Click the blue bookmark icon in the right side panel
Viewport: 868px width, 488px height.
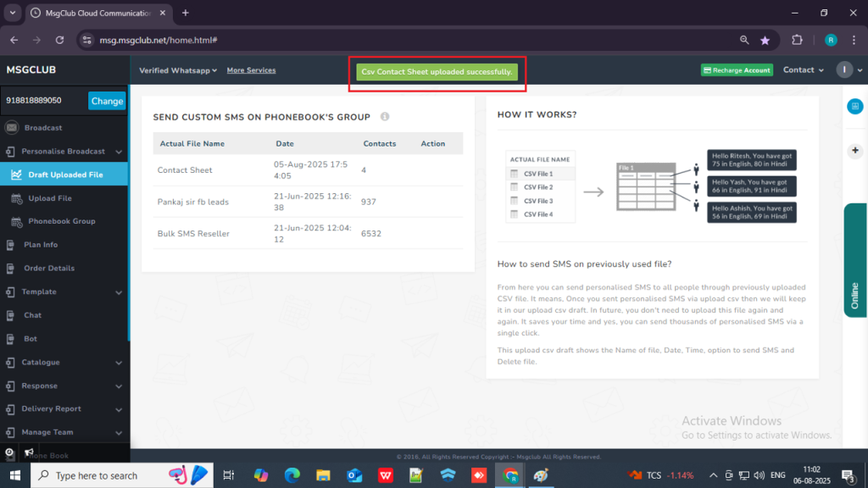(854, 106)
